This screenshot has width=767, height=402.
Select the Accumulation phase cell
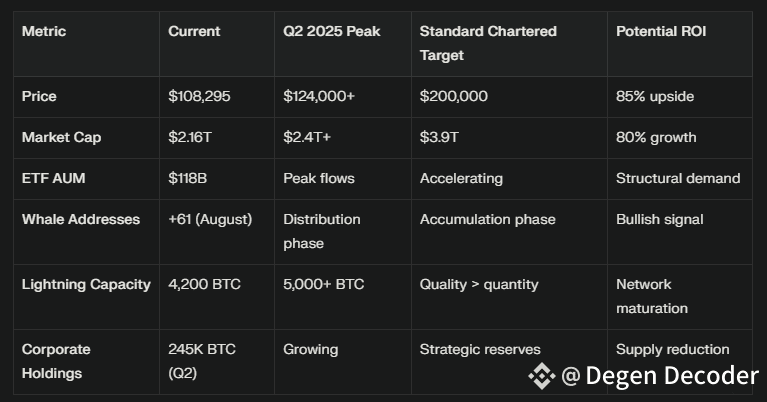487,219
